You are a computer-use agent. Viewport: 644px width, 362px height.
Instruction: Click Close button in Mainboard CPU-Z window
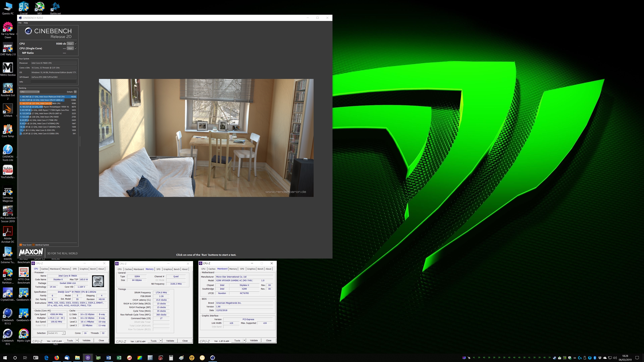pyautogui.click(x=269, y=341)
